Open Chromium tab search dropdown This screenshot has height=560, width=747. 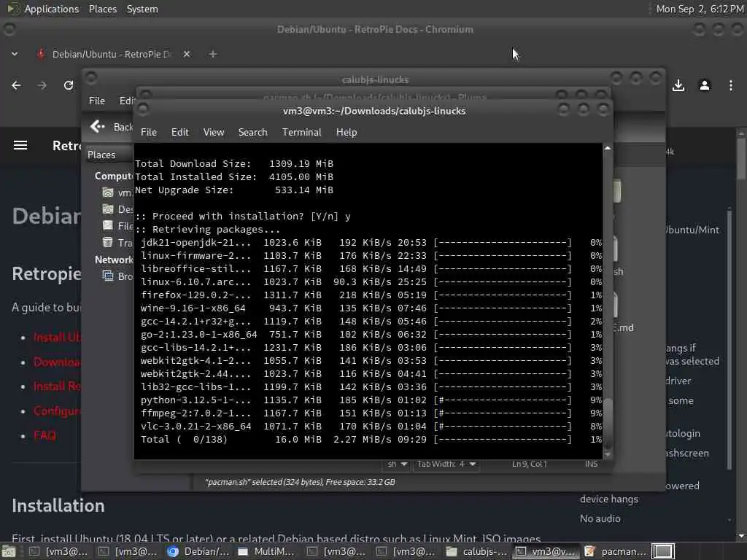click(15, 54)
